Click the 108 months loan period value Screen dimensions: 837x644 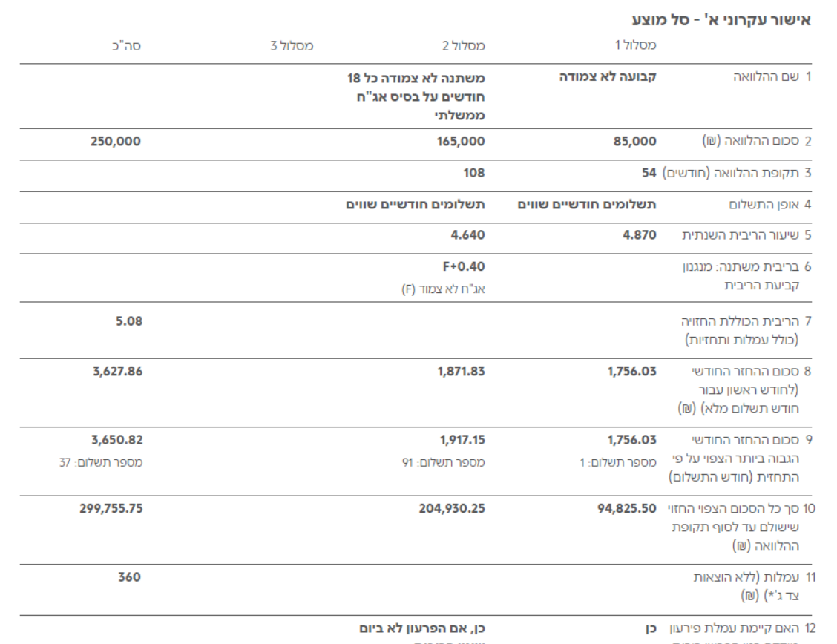pyautogui.click(x=474, y=173)
